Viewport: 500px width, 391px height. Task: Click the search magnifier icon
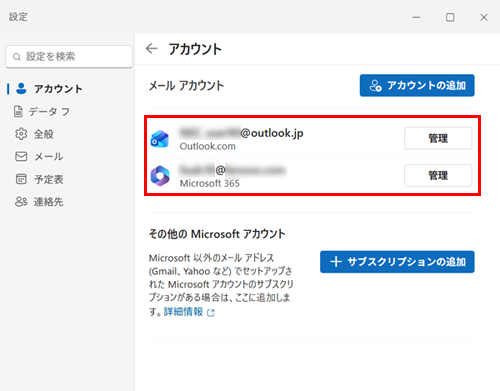(x=17, y=57)
